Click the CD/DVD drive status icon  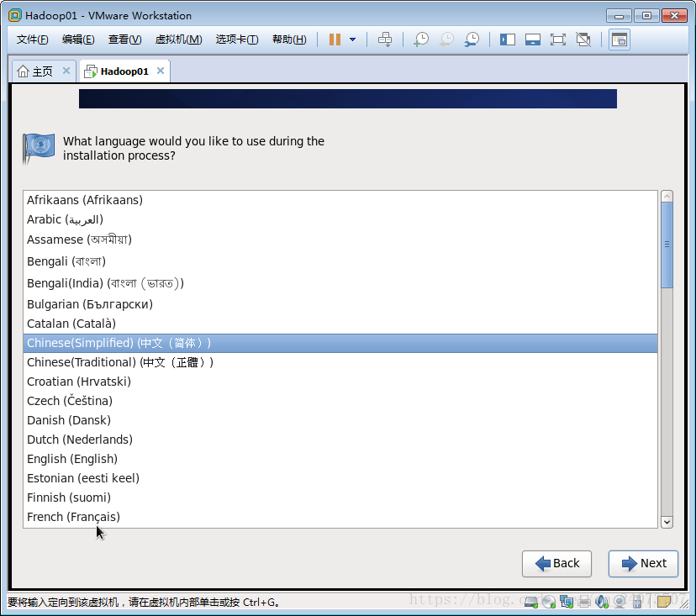pyautogui.click(x=549, y=603)
